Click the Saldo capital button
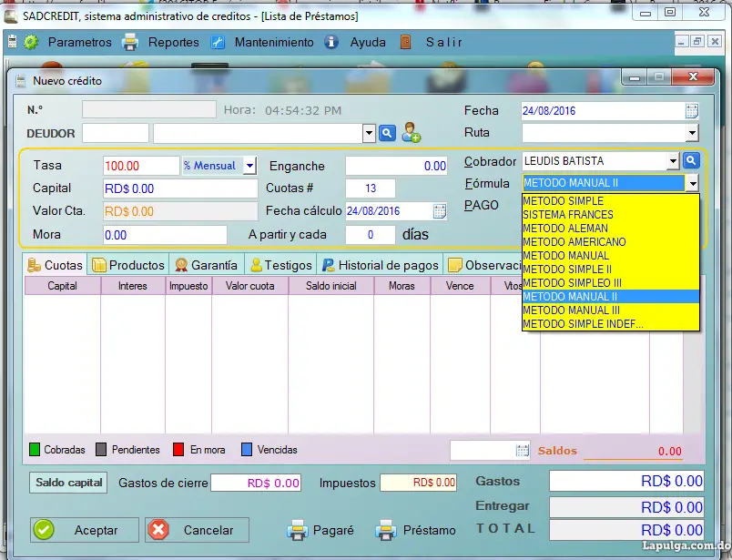The image size is (732, 560). (x=68, y=483)
